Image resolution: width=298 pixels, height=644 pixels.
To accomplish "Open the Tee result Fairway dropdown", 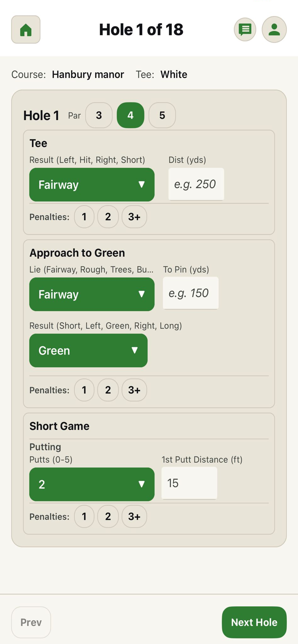I will pos(92,184).
